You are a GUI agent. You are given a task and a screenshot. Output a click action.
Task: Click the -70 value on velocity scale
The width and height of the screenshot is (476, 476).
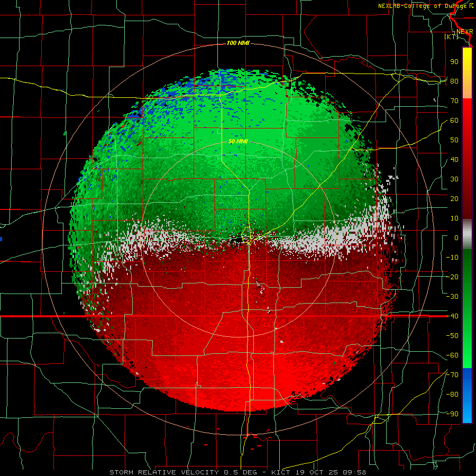point(452,375)
